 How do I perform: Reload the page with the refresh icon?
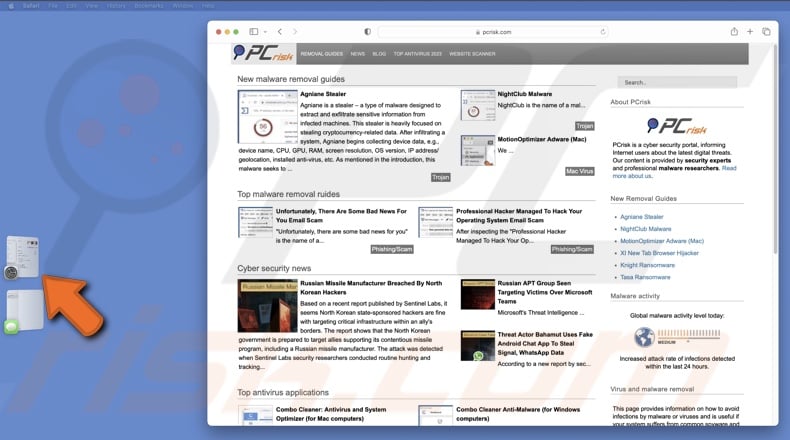pos(603,32)
